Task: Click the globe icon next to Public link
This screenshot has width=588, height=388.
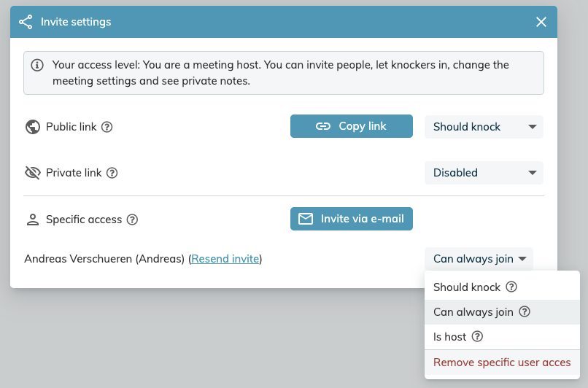Action: 33,127
